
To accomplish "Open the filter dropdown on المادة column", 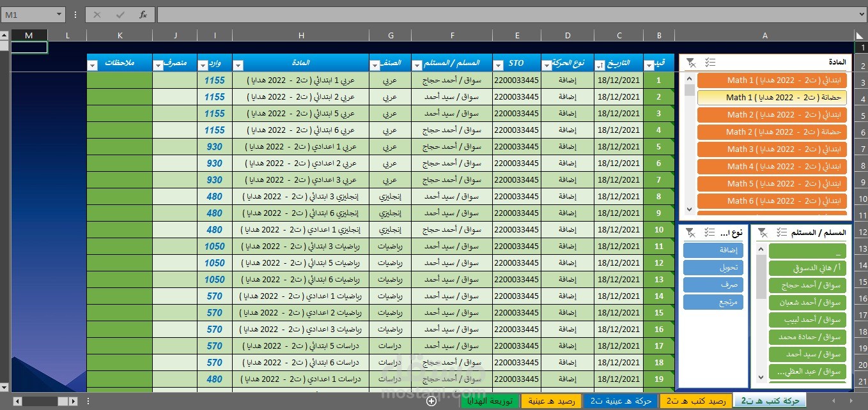I will [237, 64].
